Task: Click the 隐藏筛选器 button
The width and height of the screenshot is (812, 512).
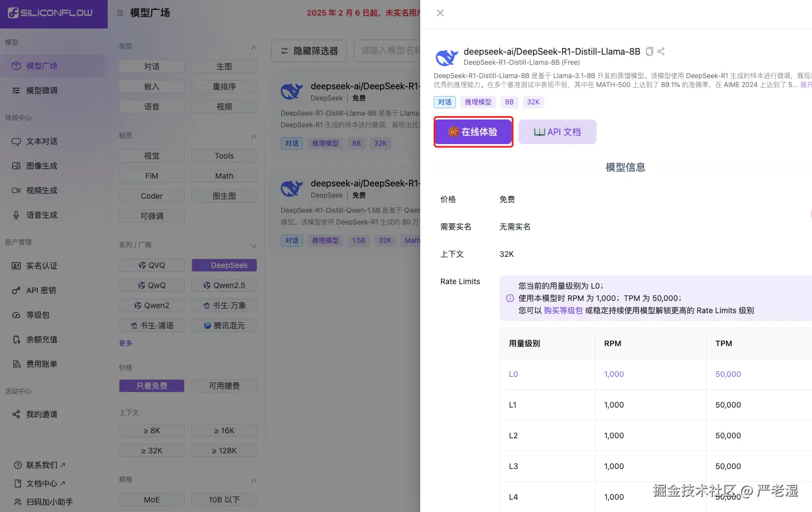Action: coord(309,51)
